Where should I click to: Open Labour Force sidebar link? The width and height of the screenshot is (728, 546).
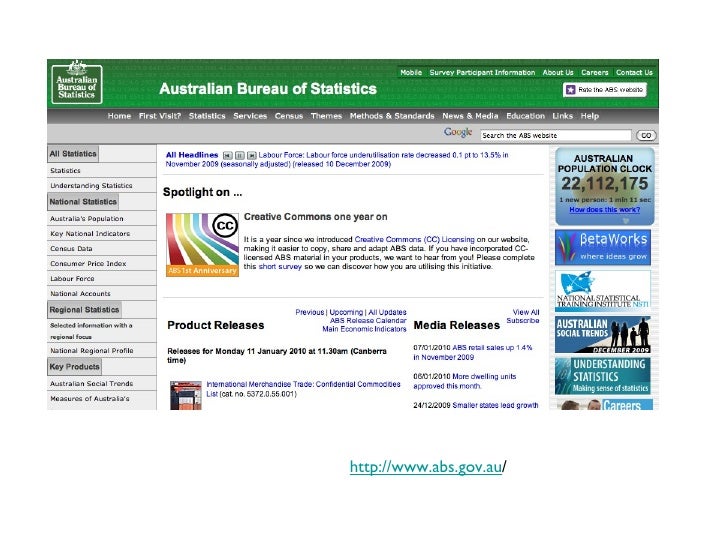click(72, 279)
